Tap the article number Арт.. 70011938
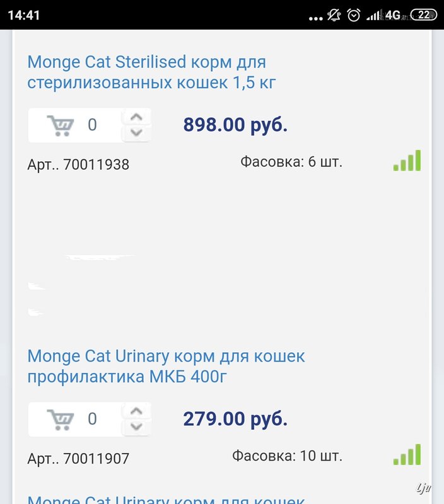This screenshot has width=444, height=504. (x=78, y=164)
